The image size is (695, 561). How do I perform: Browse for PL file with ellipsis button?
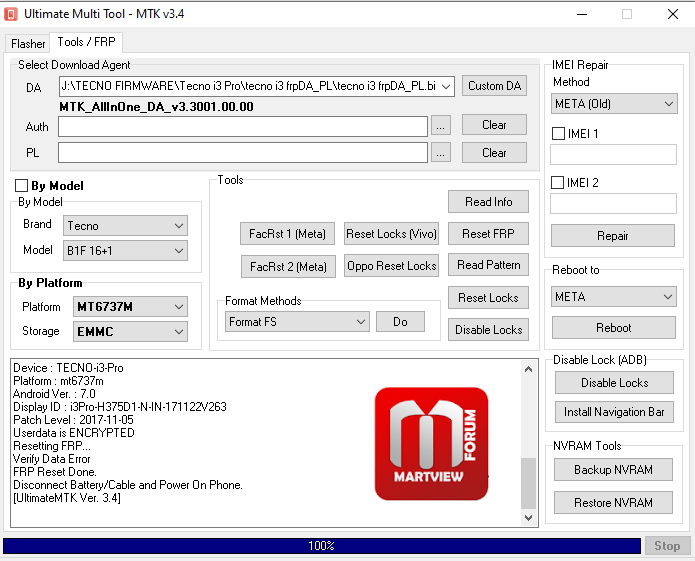[x=440, y=152]
